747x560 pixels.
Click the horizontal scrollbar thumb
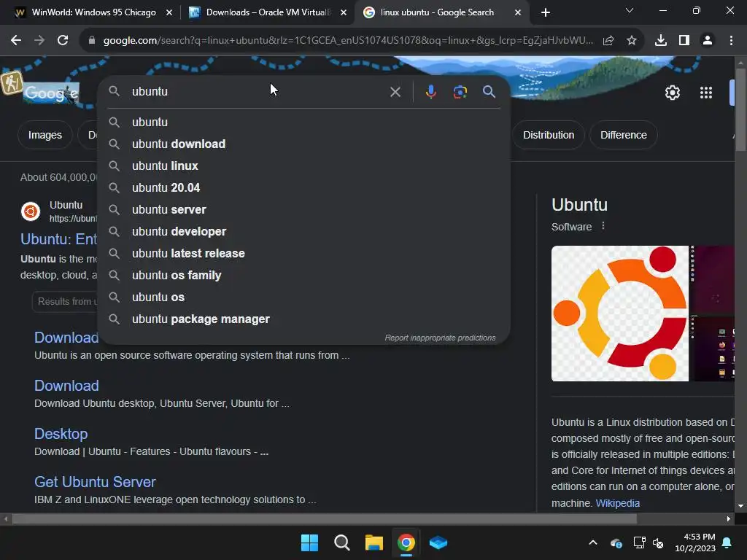pyautogui.click(x=324, y=519)
